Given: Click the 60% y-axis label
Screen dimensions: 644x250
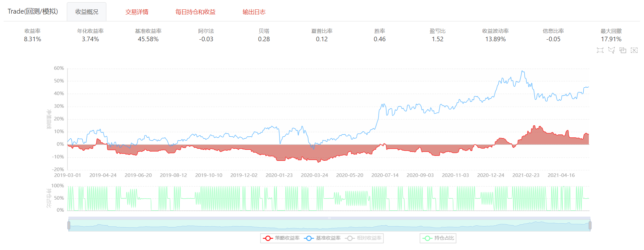Looking at the screenshot, I should [x=59, y=68].
